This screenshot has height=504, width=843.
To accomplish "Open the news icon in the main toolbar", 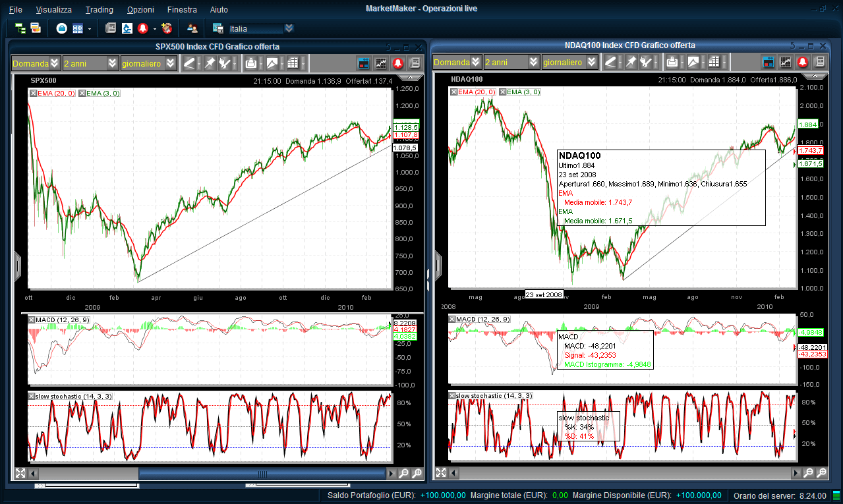I will pyautogui.click(x=110, y=28).
